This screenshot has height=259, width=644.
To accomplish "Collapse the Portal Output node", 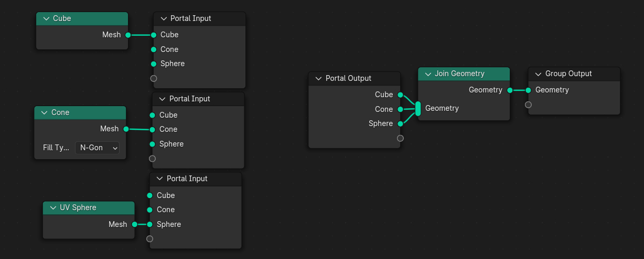I will tap(318, 78).
